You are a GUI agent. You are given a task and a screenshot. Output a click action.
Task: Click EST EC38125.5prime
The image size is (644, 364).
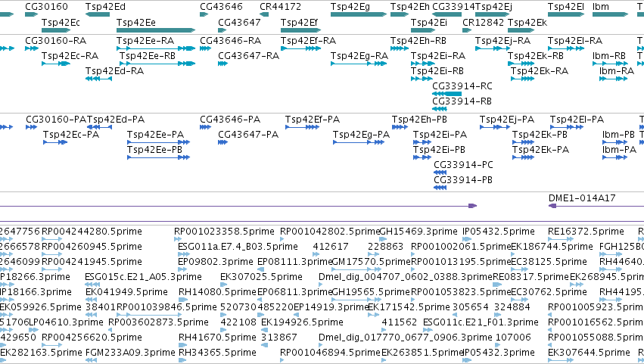549,262
